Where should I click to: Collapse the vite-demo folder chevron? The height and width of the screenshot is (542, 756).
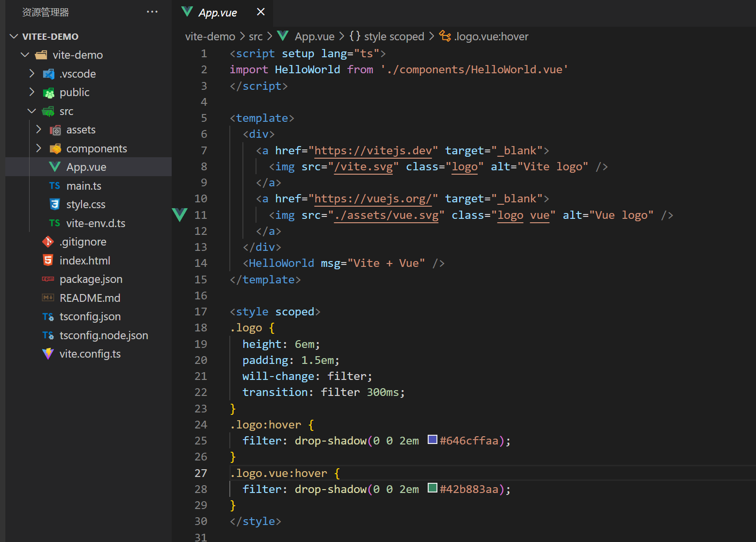tap(25, 55)
